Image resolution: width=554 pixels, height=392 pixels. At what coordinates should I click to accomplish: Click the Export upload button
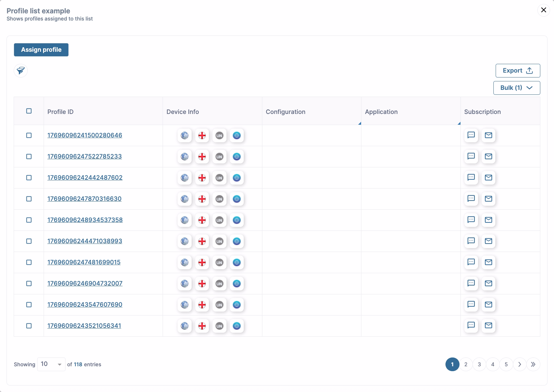pyautogui.click(x=518, y=70)
